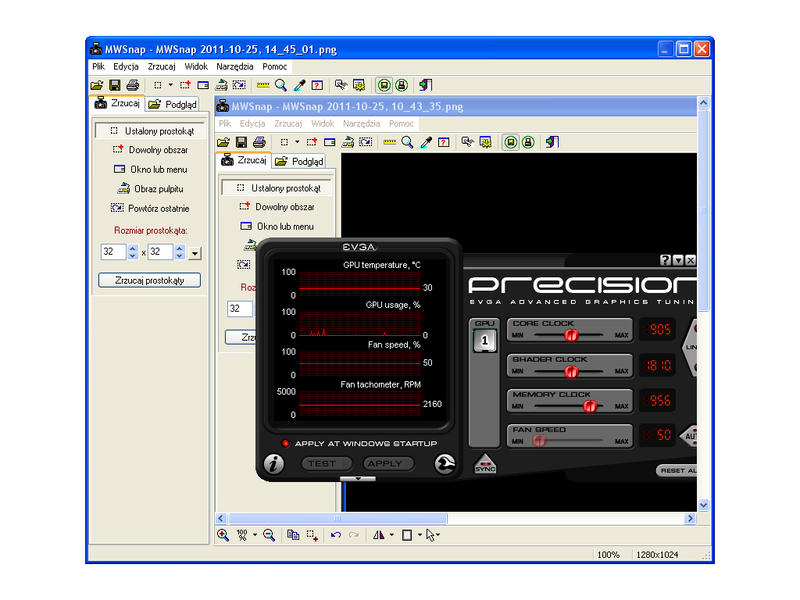Click the Zrzucaj prostokąty button
Image resolution: width=800 pixels, height=600 pixels.
[x=149, y=280]
